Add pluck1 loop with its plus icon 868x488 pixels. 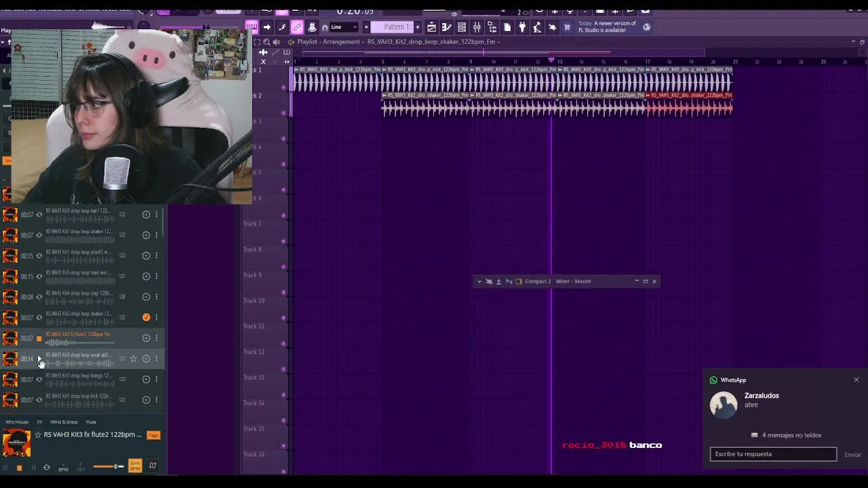[146, 256]
